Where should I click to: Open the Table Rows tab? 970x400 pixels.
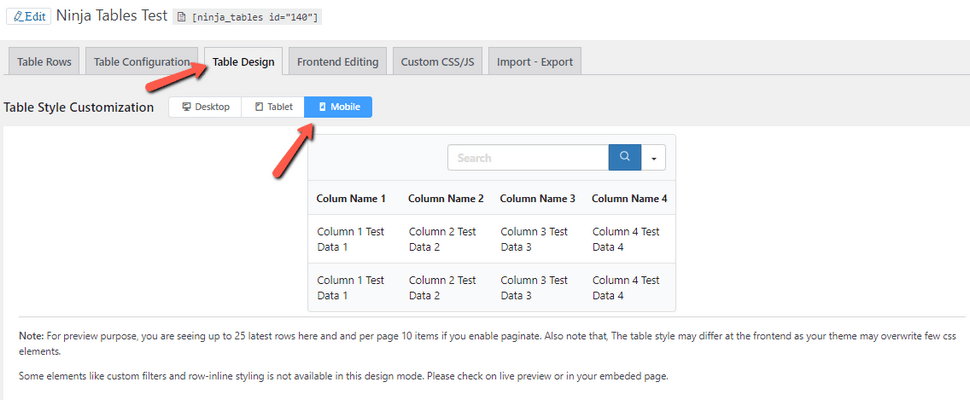(44, 61)
